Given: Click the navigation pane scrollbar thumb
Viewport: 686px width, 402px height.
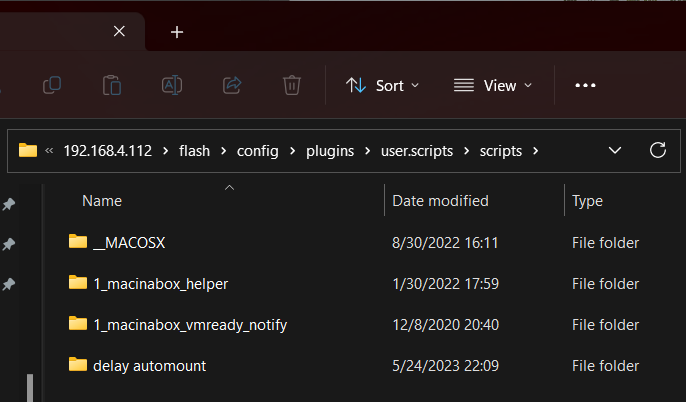Looking at the screenshot, I should point(30,388).
